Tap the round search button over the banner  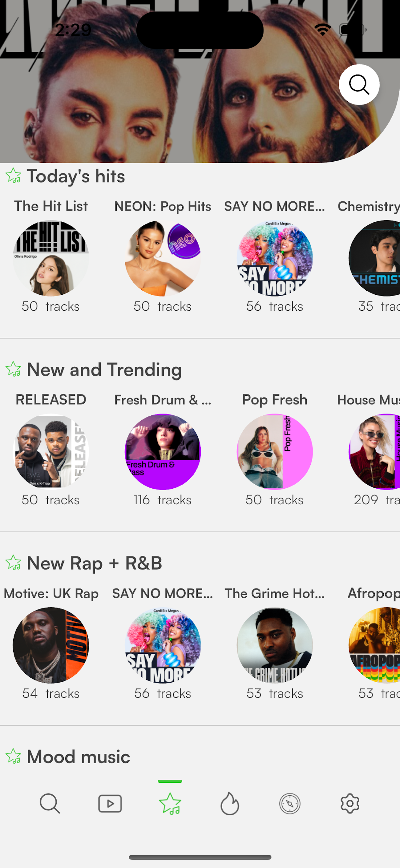[359, 85]
